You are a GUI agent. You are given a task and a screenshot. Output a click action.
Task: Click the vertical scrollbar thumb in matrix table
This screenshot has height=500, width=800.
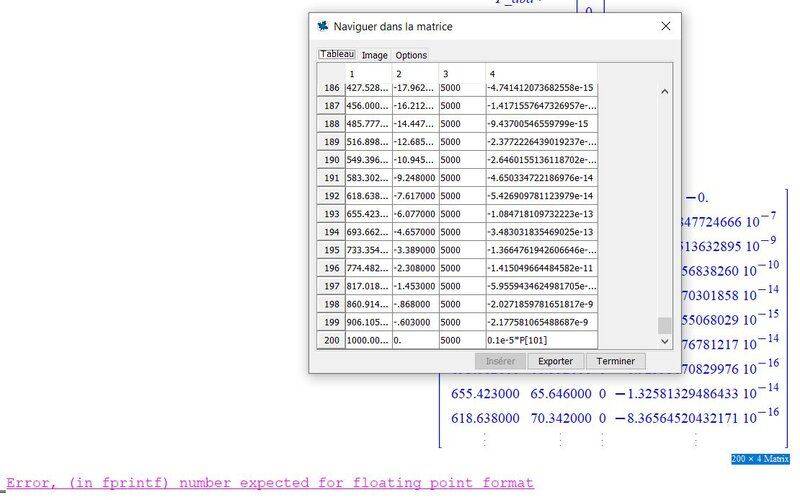click(x=664, y=325)
